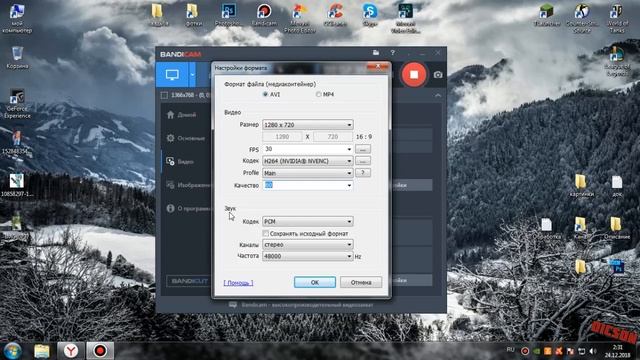Click the question mark button beside Profile

[x=363, y=173]
